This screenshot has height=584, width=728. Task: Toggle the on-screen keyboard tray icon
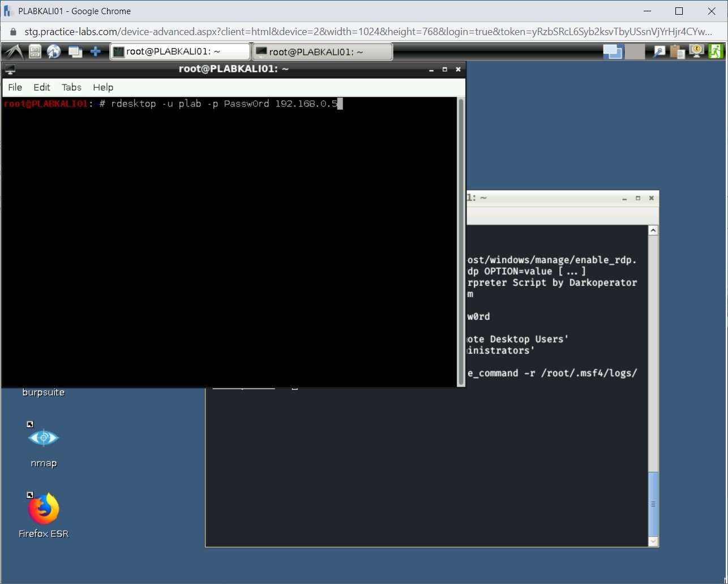pos(696,51)
